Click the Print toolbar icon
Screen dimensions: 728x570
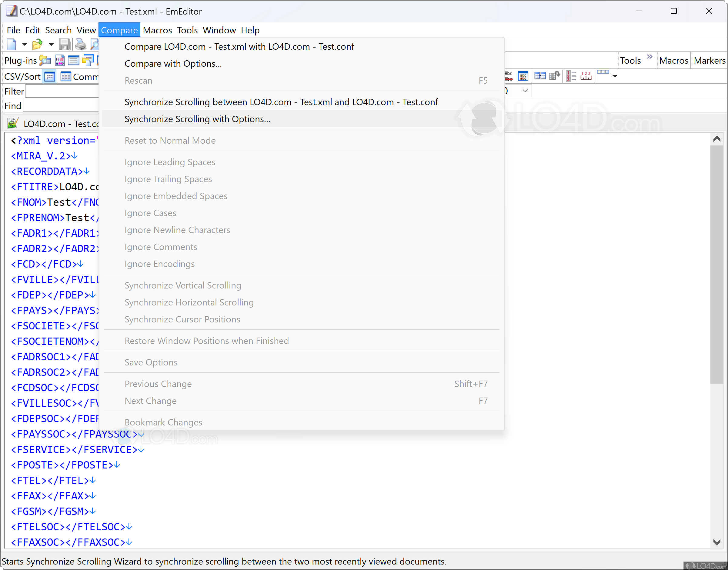[x=80, y=44]
